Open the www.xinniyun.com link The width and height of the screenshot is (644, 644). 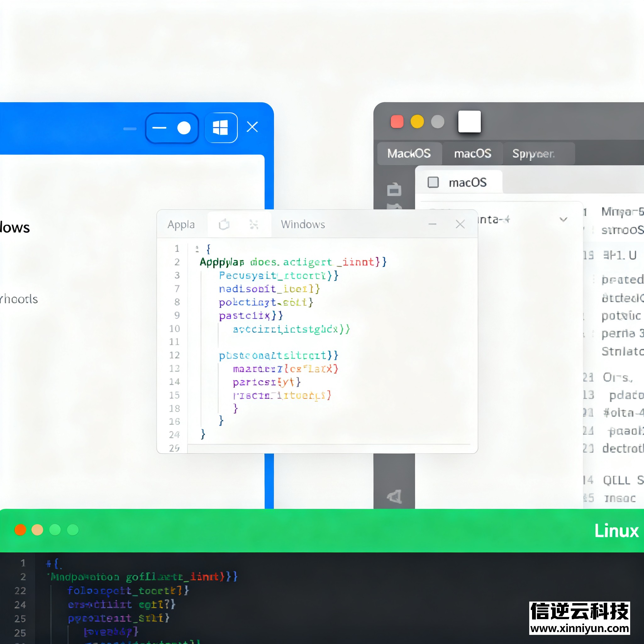579,628
